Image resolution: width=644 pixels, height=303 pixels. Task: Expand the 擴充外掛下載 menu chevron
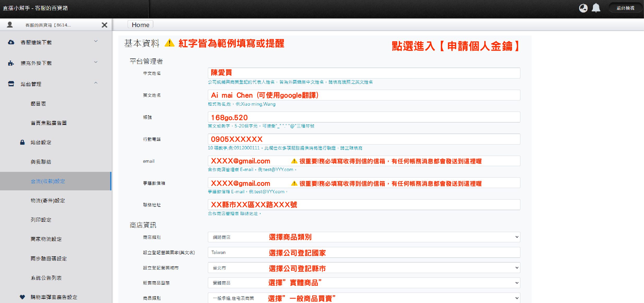(96, 62)
